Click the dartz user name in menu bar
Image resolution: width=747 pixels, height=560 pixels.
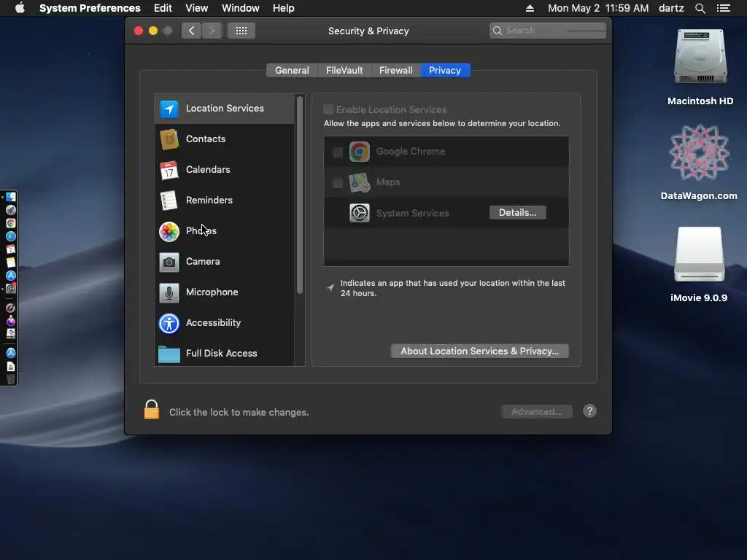(x=671, y=8)
